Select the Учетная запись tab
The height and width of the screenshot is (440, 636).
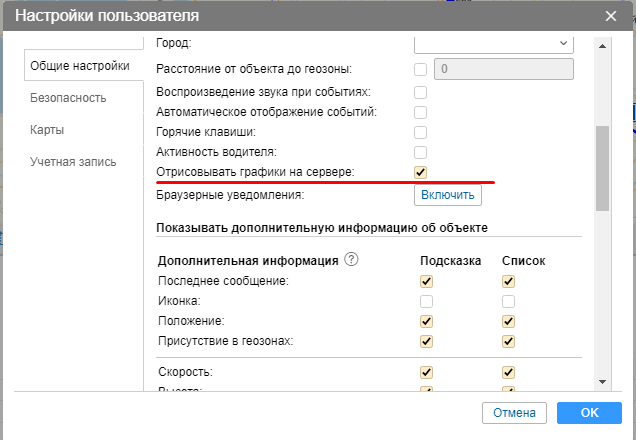point(73,161)
